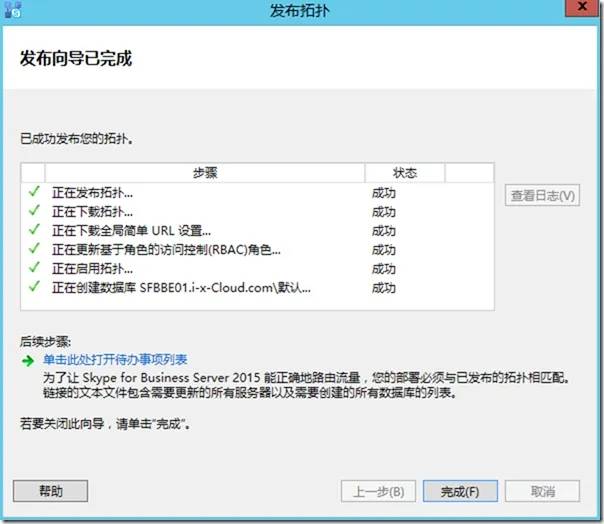The height and width of the screenshot is (524, 604).
Task: Click the green checkmark for 正在发布拓扑
Action: click(x=34, y=191)
